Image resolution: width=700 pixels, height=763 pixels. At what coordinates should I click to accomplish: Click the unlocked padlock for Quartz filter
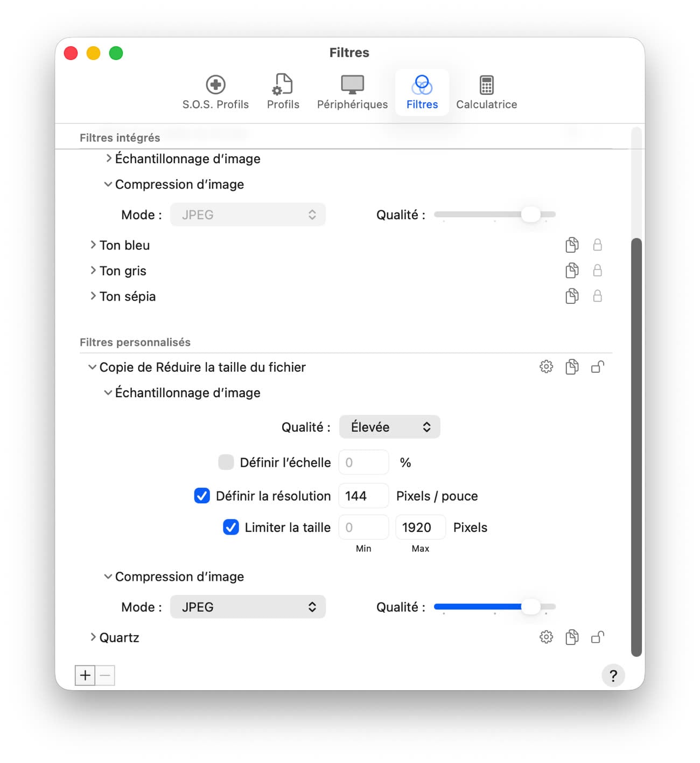point(597,637)
